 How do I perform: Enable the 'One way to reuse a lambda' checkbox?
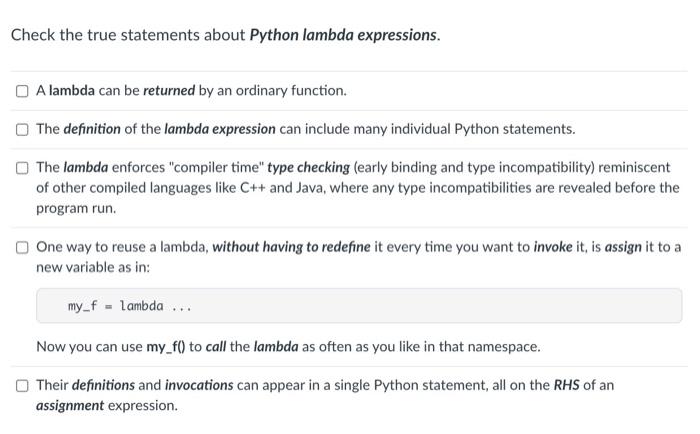tap(22, 247)
